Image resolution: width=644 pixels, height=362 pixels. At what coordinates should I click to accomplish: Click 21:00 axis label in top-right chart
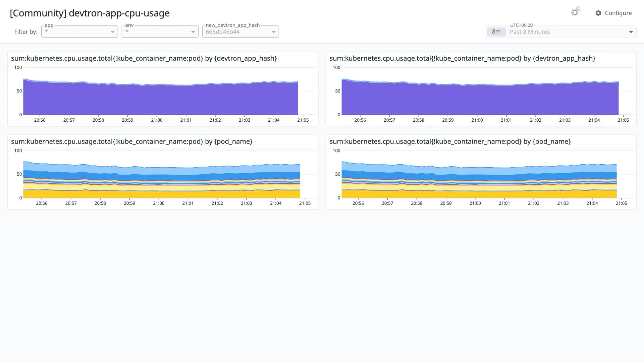click(477, 120)
